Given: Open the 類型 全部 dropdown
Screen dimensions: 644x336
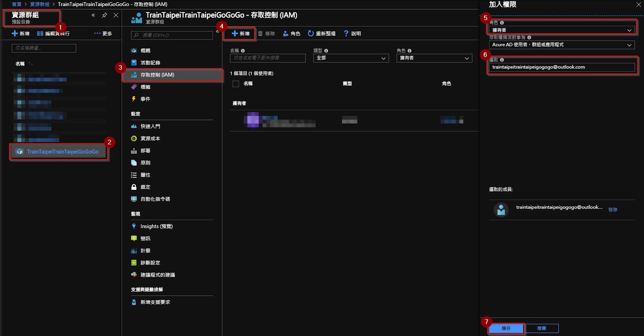Looking at the screenshot, I should (351, 58).
